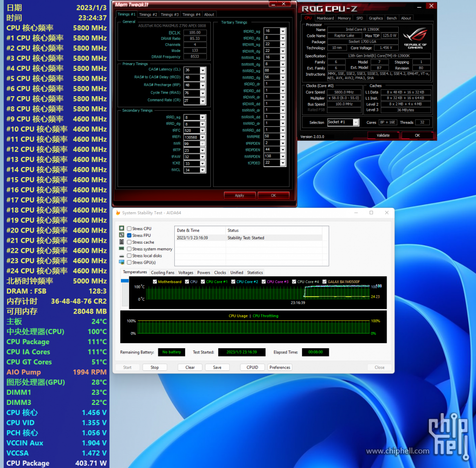Open CPUID panel from AIDA64
Image resolution: width=476 pixels, height=468 pixels.
tap(252, 367)
